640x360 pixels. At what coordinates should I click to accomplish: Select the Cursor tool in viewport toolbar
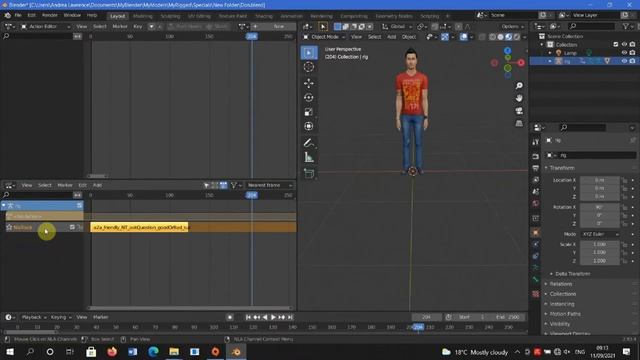click(309, 67)
